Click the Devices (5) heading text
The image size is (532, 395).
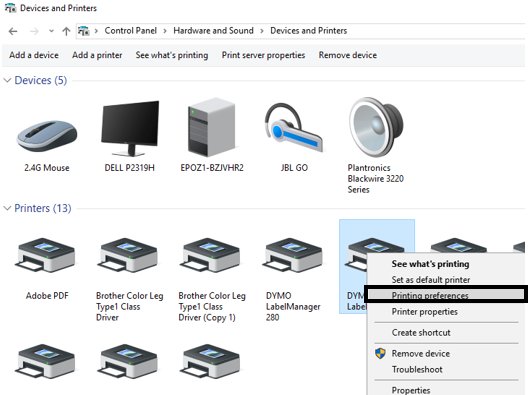point(41,80)
